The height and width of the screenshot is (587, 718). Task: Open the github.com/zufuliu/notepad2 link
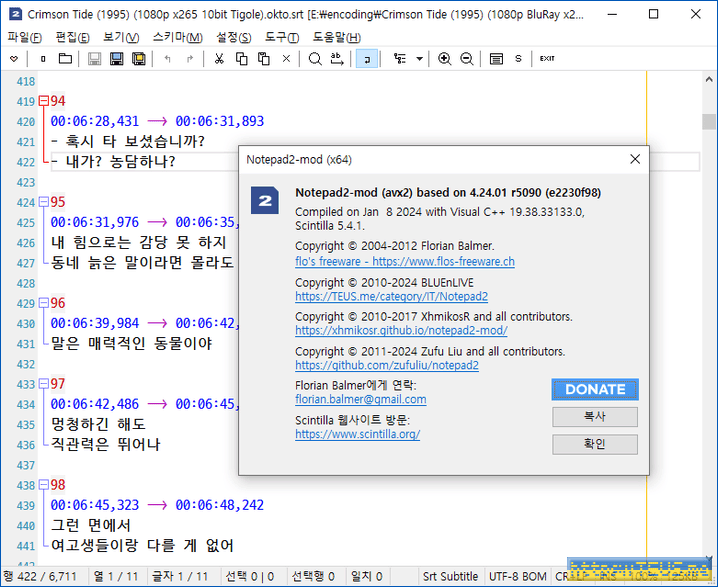(x=387, y=366)
